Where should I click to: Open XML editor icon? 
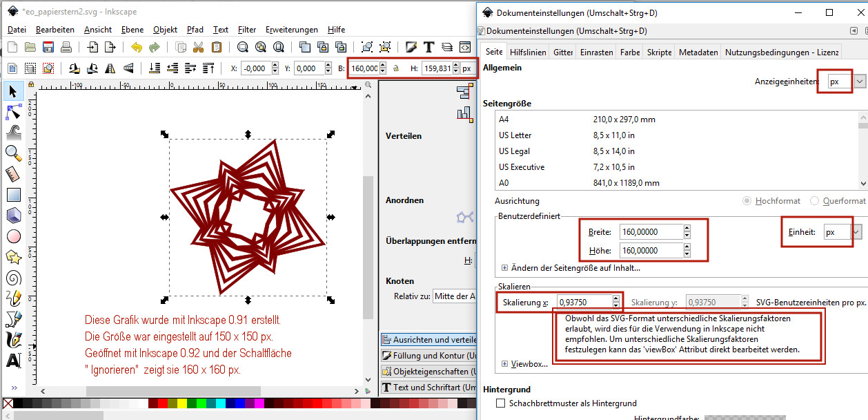(x=465, y=47)
